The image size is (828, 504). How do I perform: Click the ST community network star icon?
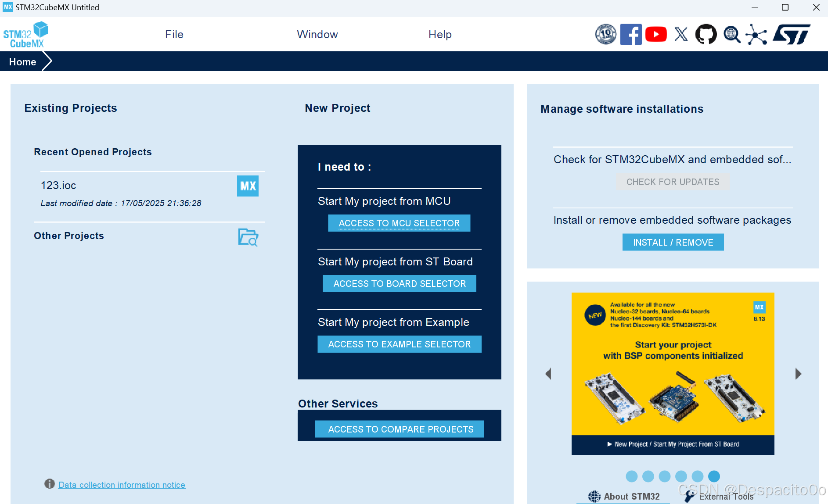point(756,34)
